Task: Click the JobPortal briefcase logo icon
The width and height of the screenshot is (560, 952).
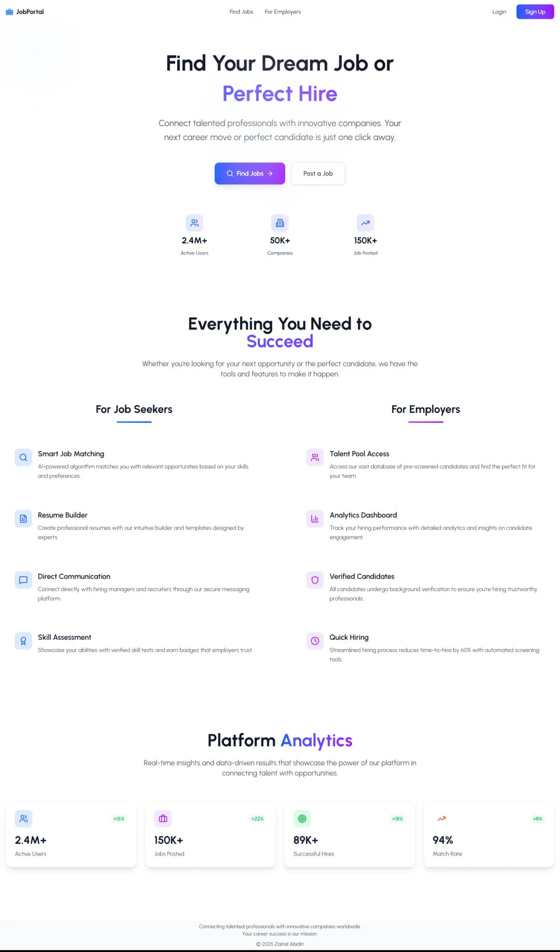Action: [x=9, y=12]
